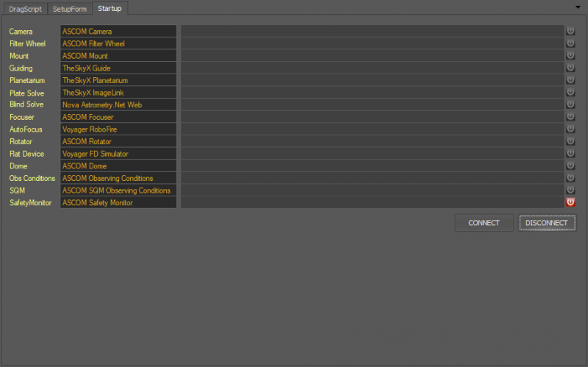Click the Planetarium row power icon
Viewport: 588px width, 367px height.
570,80
